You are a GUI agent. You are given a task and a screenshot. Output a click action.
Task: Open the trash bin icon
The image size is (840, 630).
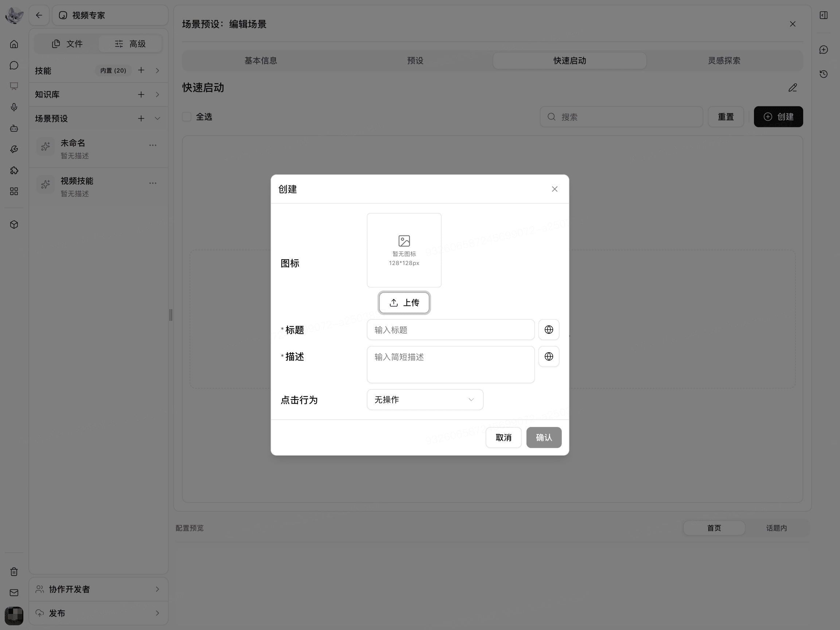click(x=14, y=572)
